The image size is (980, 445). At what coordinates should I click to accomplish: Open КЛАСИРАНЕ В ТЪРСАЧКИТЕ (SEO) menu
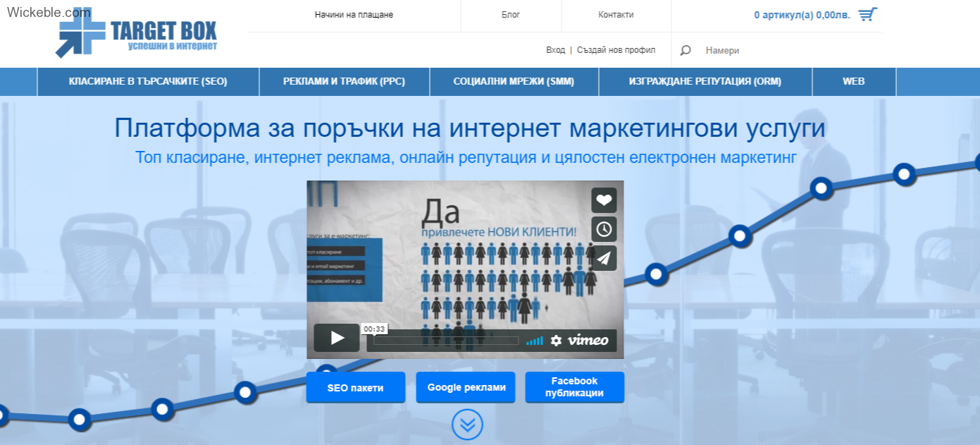[148, 82]
